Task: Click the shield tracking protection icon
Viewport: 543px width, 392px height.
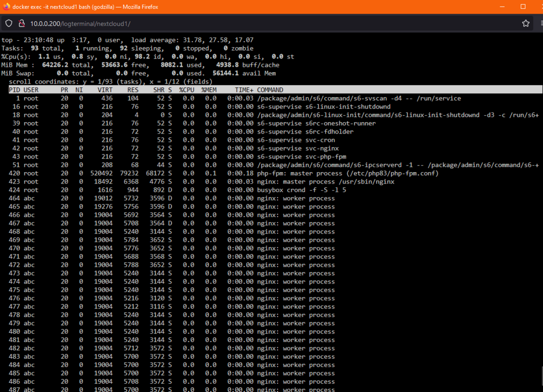Action: [9, 23]
